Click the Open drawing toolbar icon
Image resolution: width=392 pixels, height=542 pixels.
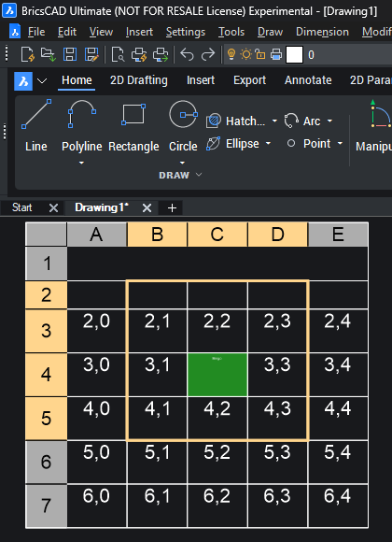[x=49, y=54]
